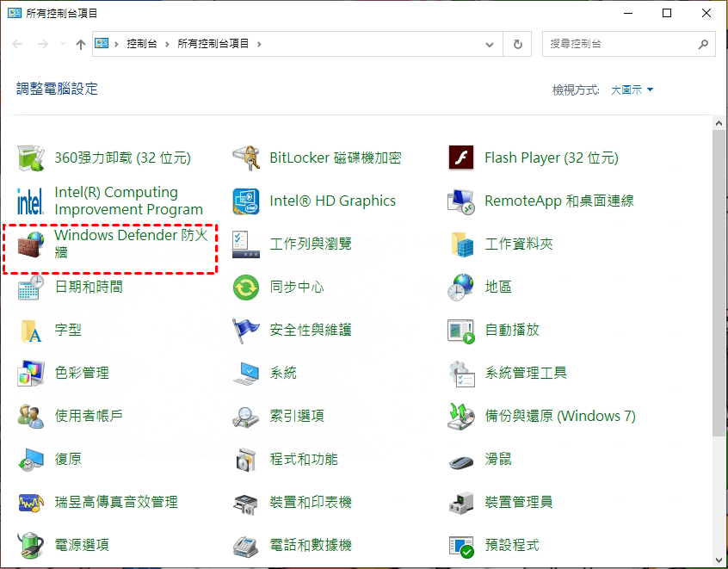Viewport: 728px width, 569px height.
Task: Click the vertical scrollbar thumb
Action: click(x=719, y=283)
